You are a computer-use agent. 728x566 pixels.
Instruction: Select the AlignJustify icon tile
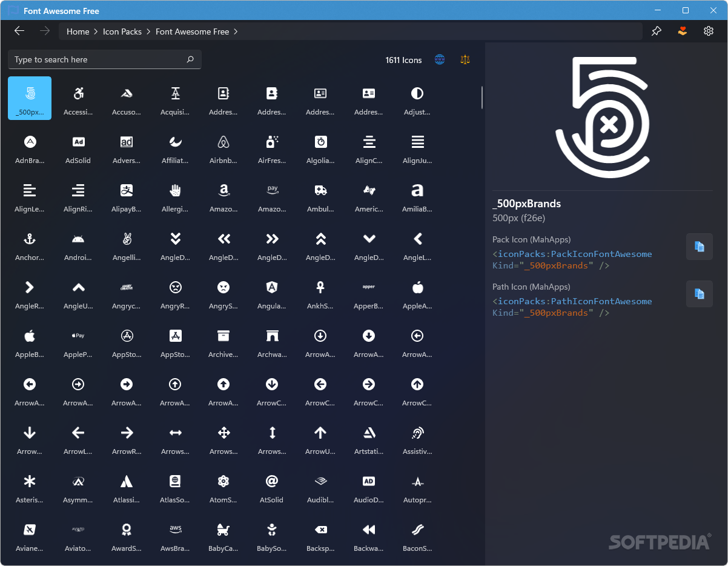coord(417,147)
